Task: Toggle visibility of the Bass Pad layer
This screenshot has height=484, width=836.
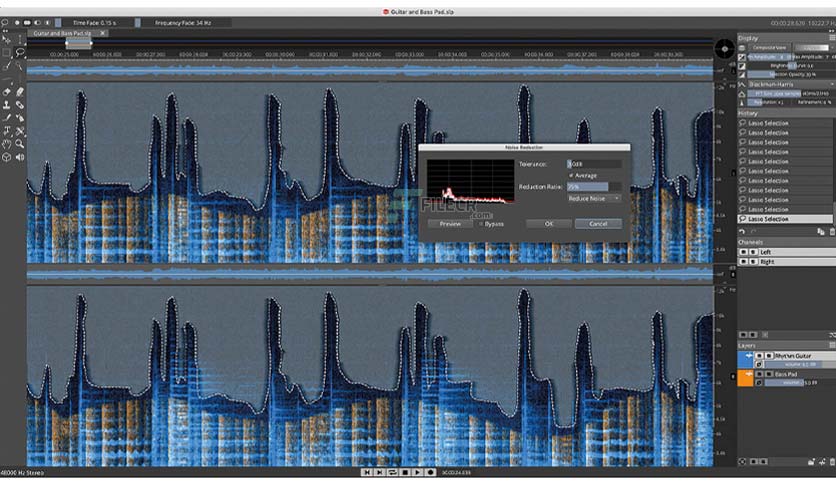Action: [759, 374]
